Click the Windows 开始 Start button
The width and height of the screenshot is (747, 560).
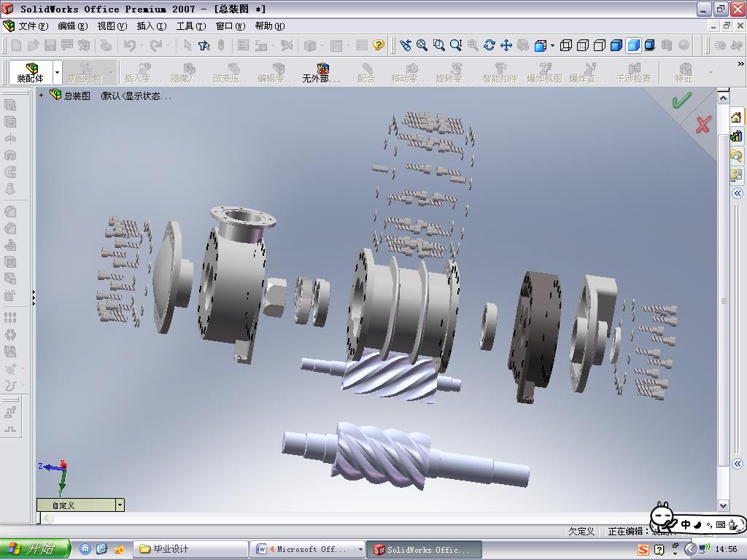coord(35,549)
